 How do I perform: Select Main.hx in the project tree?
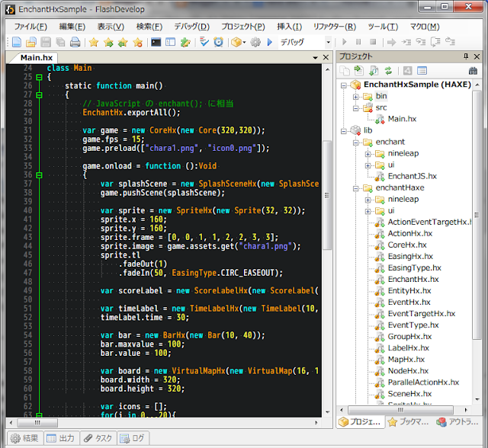(x=402, y=119)
